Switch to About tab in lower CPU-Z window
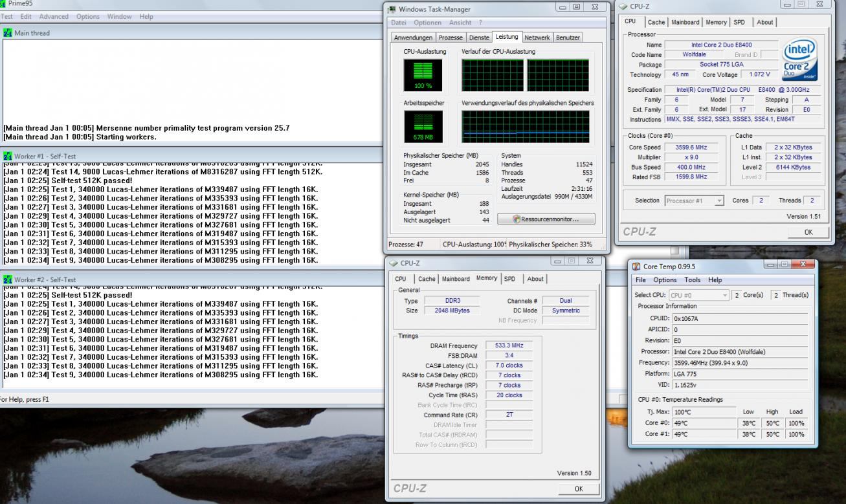846x504 pixels. tap(535, 279)
